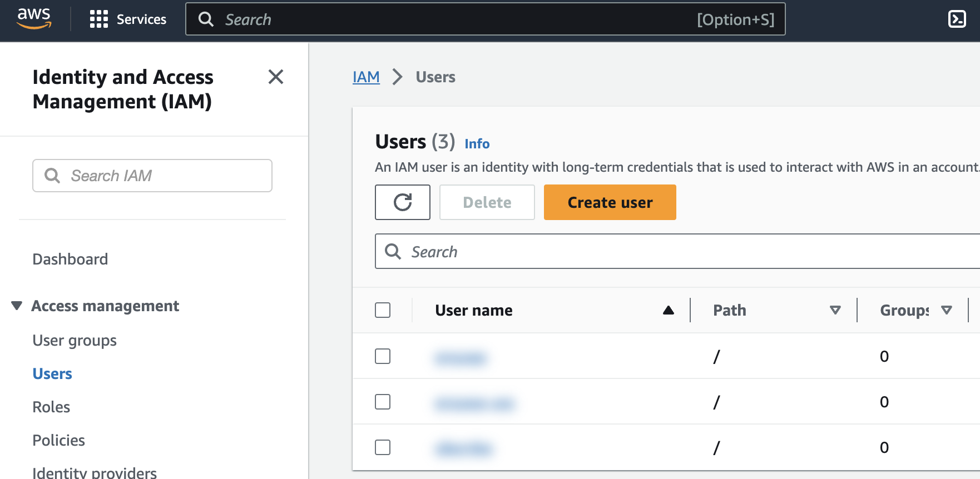Open the first blurred user name link
980x479 pixels.
[461, 358]
